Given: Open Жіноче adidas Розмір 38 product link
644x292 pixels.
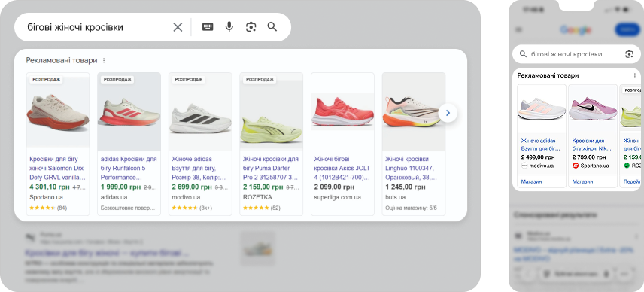Looking at the screenshot, I should [199, 168].
